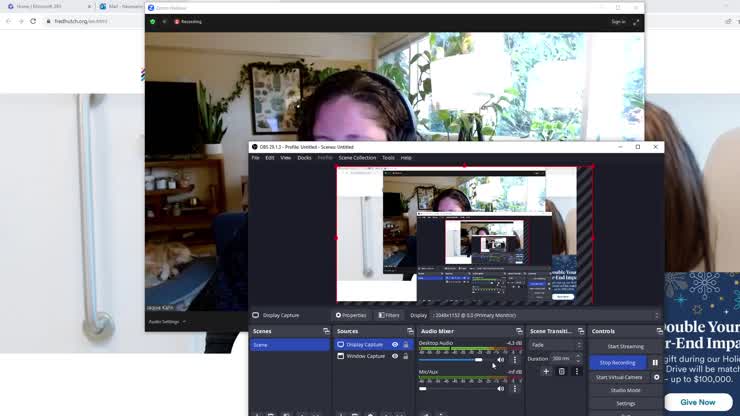The image size is (740, 416).
Task: Add a scene transition with plus icon
Action: tap(546, 371)
